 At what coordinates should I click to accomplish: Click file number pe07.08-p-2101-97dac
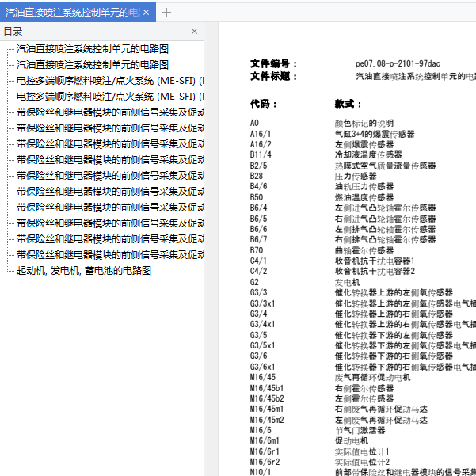pos(398,63)
